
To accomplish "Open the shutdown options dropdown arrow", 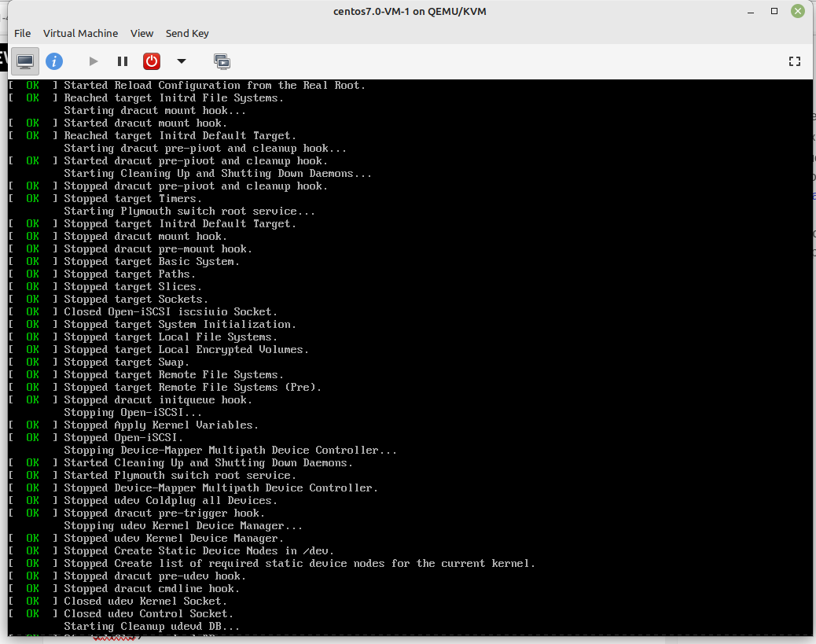I will click(181, 61).
